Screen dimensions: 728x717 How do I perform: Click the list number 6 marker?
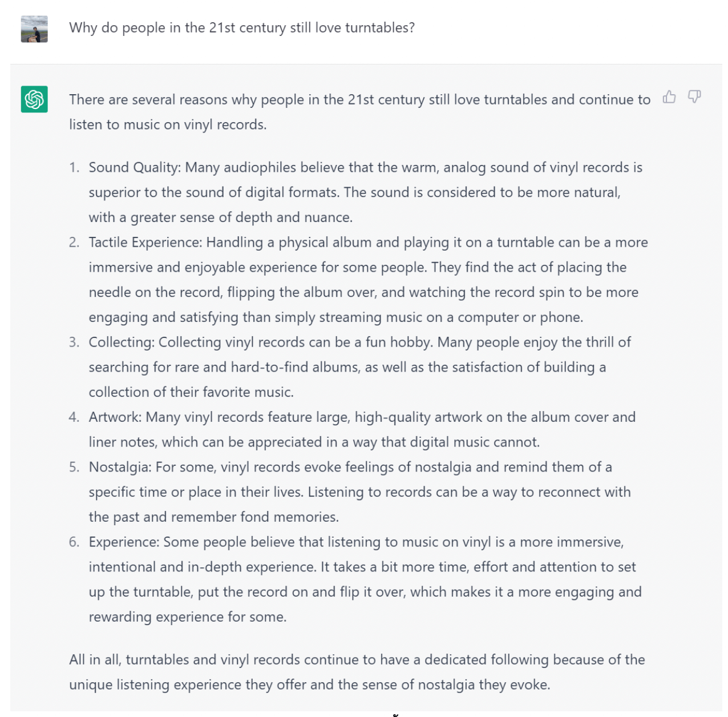click(74, 542)
